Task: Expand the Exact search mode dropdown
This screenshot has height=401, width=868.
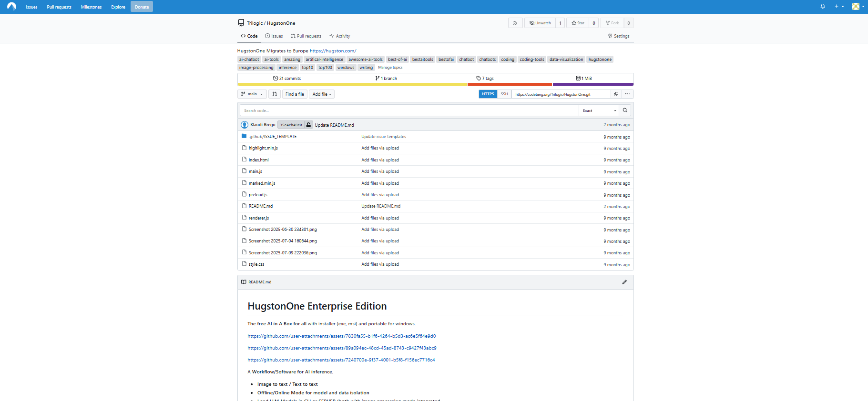Action: click(599, 110)
